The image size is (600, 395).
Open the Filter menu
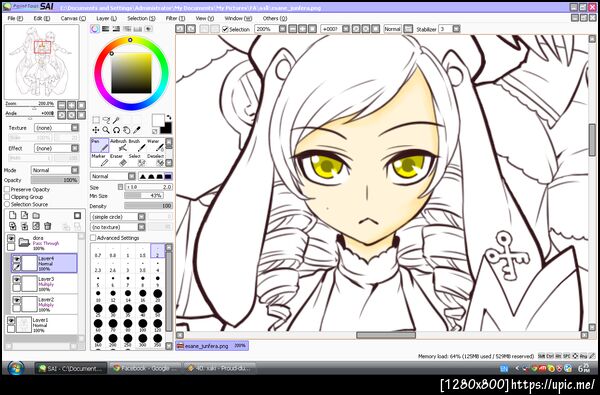[175, 18]
